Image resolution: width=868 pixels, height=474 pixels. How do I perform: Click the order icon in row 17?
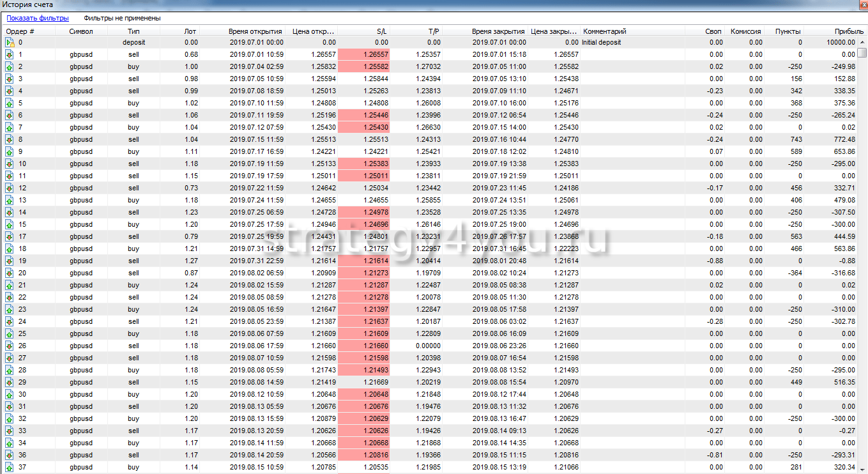(x=10, y=237)
